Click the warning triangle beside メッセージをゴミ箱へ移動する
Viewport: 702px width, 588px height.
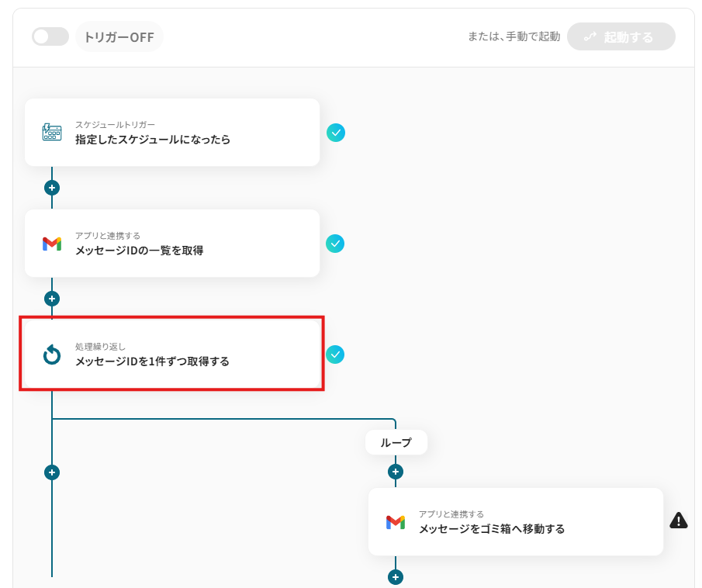(679, 521)
